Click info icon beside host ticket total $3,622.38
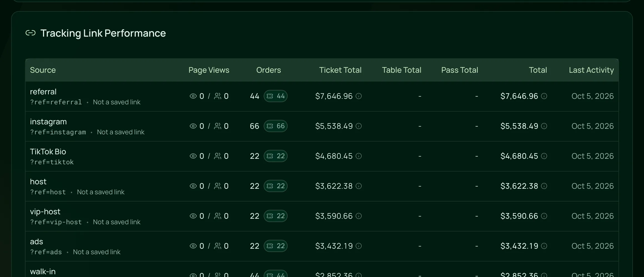 (359, 186)
